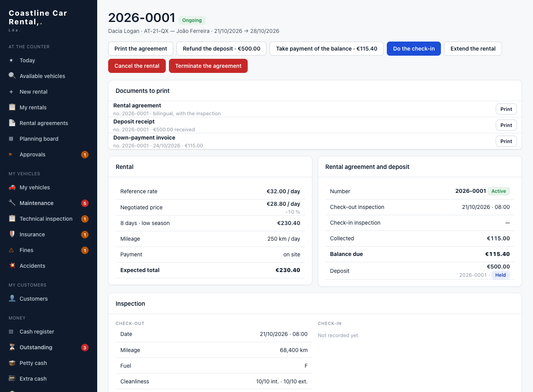Click the grid icon beside Planning board
The image size is (533, 392).
pyautogui.click(x=11, y=139)
